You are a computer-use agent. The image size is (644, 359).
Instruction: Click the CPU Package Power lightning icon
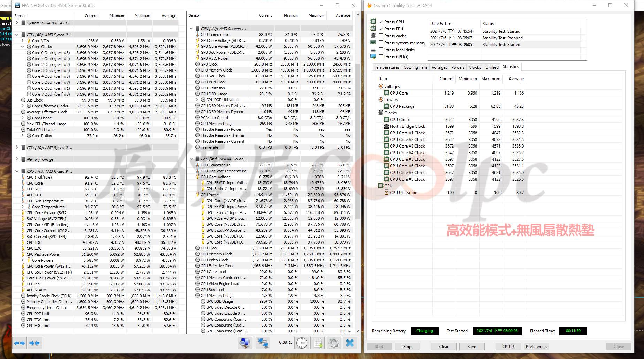tap(23, 254)
